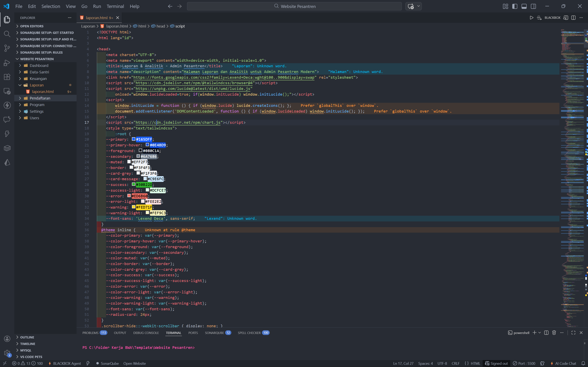Click the #165DFF primary color swatch
Viewport: 588px width, 367px height.
click(133, 139)
